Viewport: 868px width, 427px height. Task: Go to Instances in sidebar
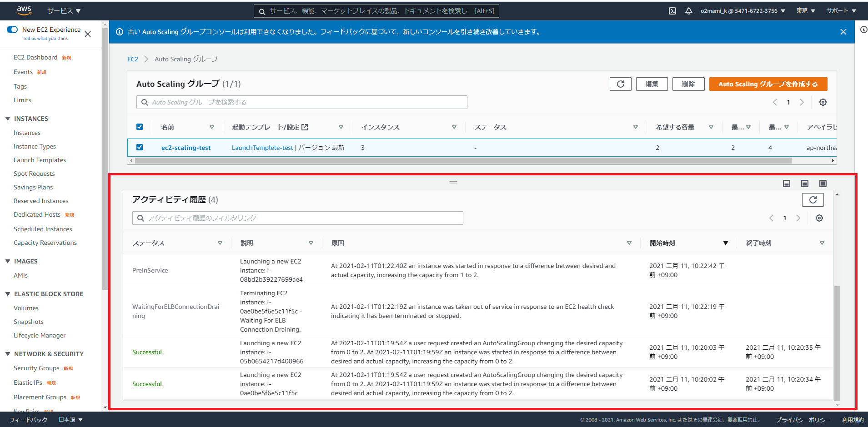(x=27, y=133)
